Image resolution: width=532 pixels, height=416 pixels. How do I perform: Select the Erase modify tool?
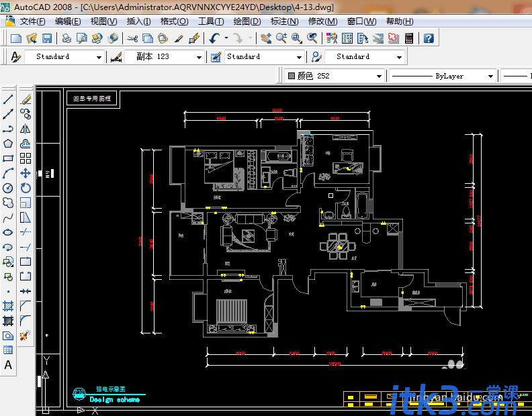(26, 99)
